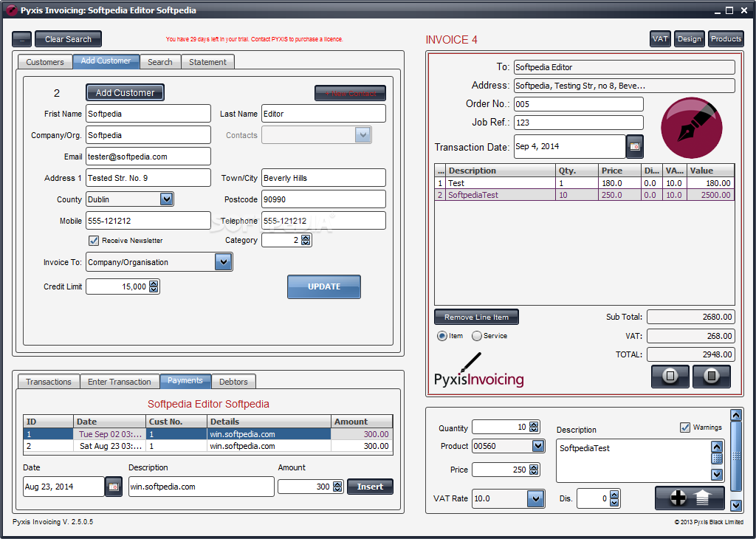Select the Item radio button
The width and height of the screenshot is (756, 539).
pos(441,336)
